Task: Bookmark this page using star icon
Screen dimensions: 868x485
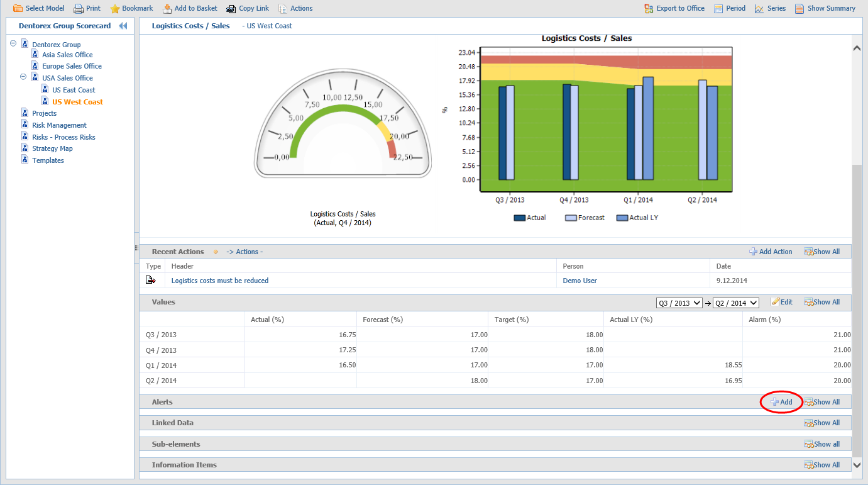Action: [x=115, y=9]
